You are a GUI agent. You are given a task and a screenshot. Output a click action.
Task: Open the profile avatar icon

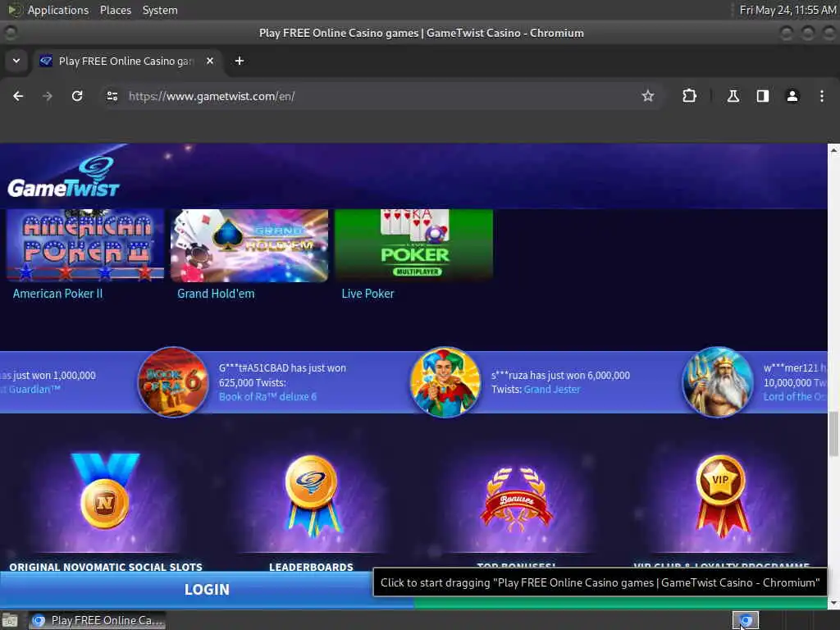(792, 96)
